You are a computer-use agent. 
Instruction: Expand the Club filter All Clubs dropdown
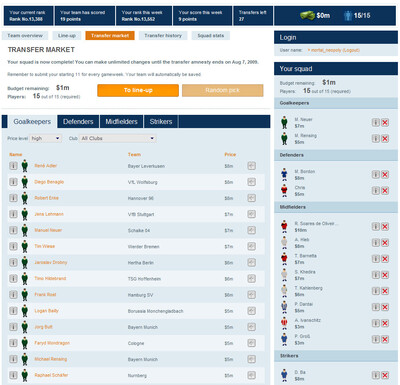(118, 138)
